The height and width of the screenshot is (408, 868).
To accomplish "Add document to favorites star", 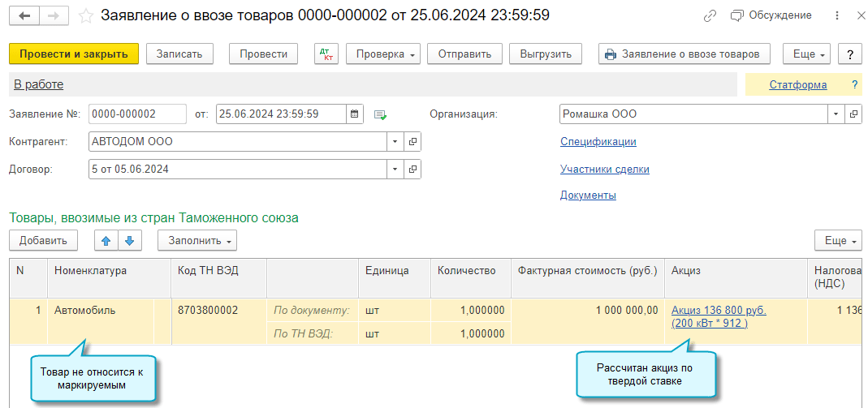I will point(85,15).
